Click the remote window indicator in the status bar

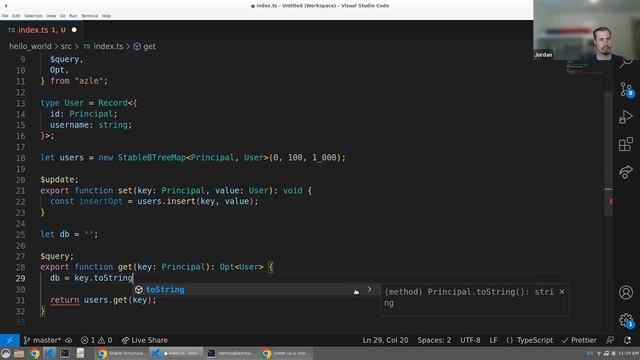(x=9, y=340)
